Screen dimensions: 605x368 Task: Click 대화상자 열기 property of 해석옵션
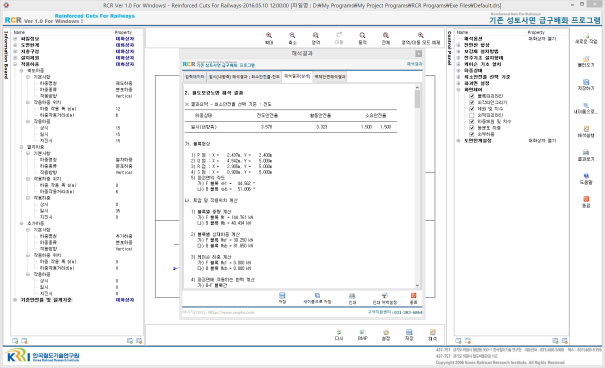pyautogui.click(x=542, y=39)
